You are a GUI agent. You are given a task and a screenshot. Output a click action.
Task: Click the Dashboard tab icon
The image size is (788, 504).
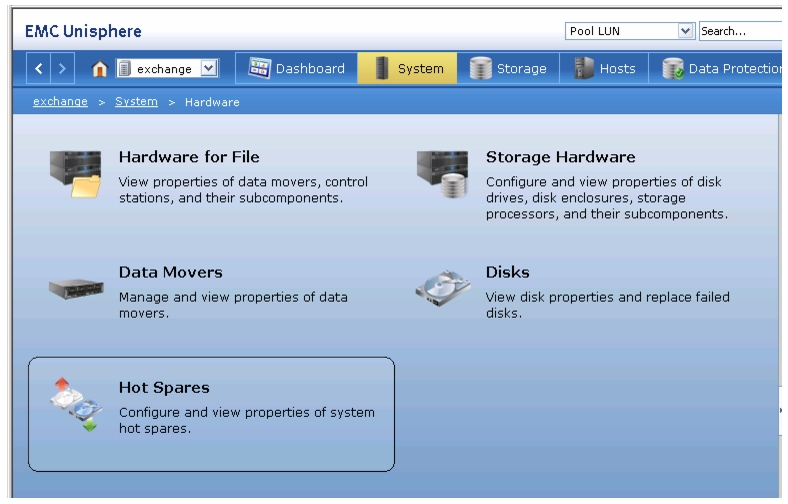(259, 68)
